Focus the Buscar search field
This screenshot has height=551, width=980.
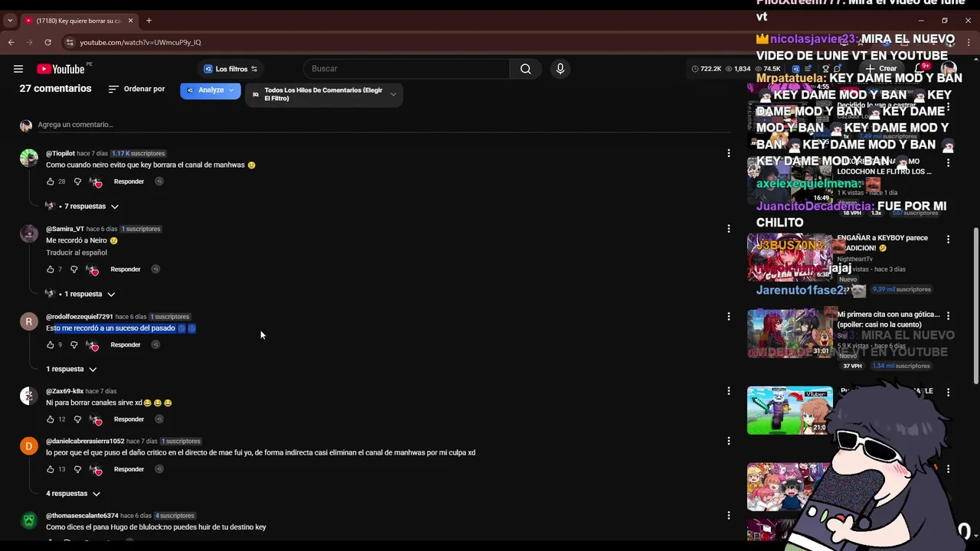[x=407, y=69]
